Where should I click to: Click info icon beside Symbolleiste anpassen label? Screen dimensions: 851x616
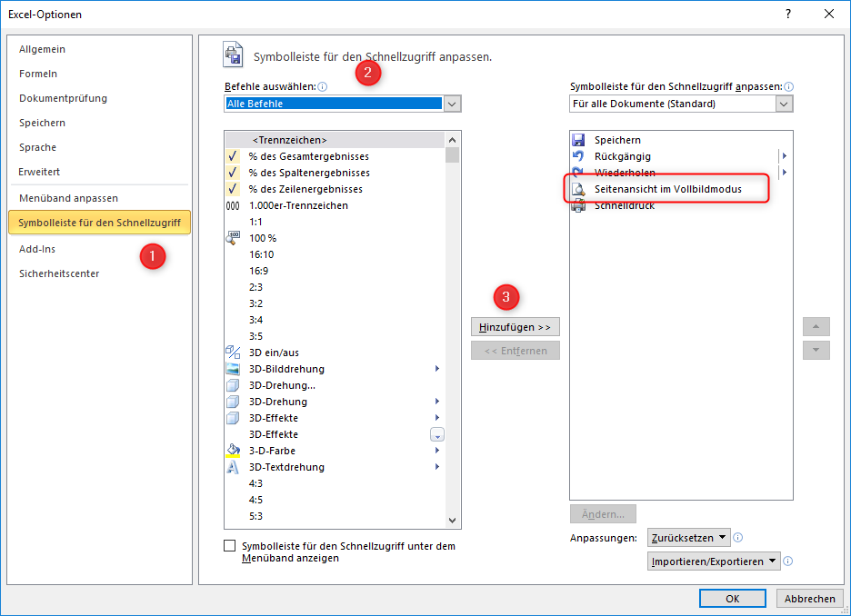tap(788, 86)
